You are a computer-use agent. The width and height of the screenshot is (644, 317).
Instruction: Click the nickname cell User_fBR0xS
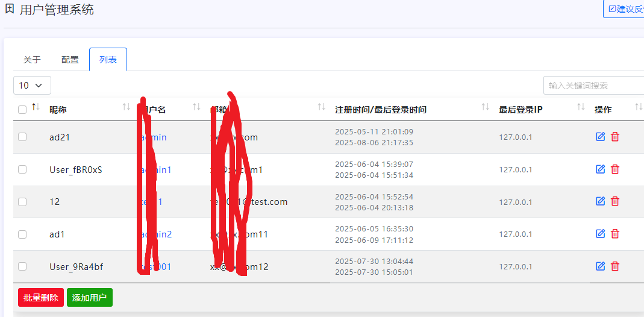(75, 169)
